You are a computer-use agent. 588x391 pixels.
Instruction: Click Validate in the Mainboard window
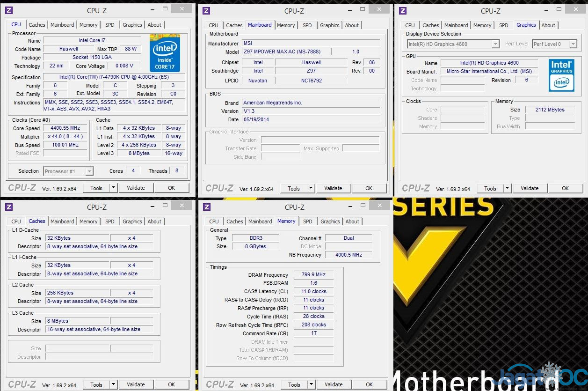[333, 188]
